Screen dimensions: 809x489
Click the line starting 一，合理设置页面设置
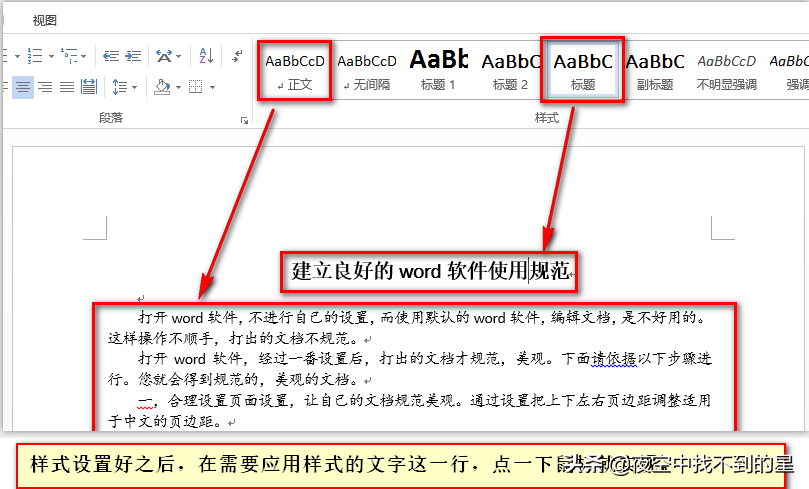tap(425, 400)
